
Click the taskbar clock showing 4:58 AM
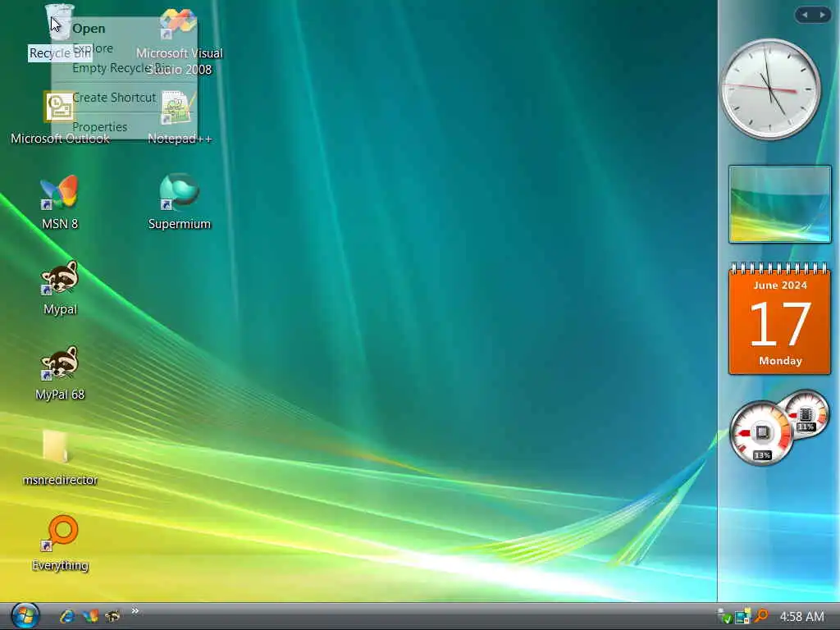tap(802, 617)
